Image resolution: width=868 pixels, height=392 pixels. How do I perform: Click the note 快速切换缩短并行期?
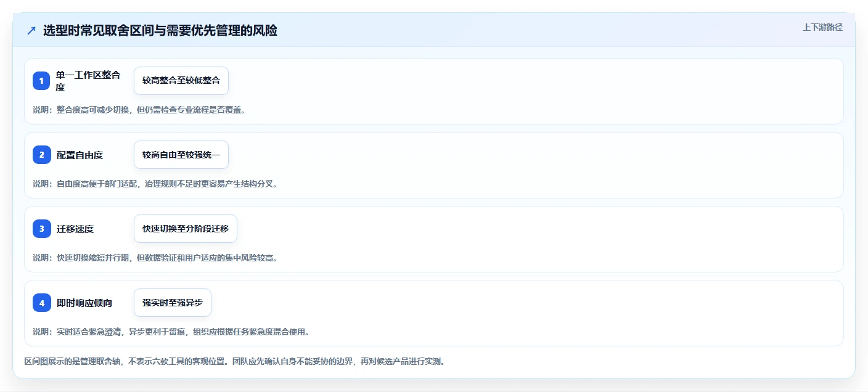tap(155, 258)
